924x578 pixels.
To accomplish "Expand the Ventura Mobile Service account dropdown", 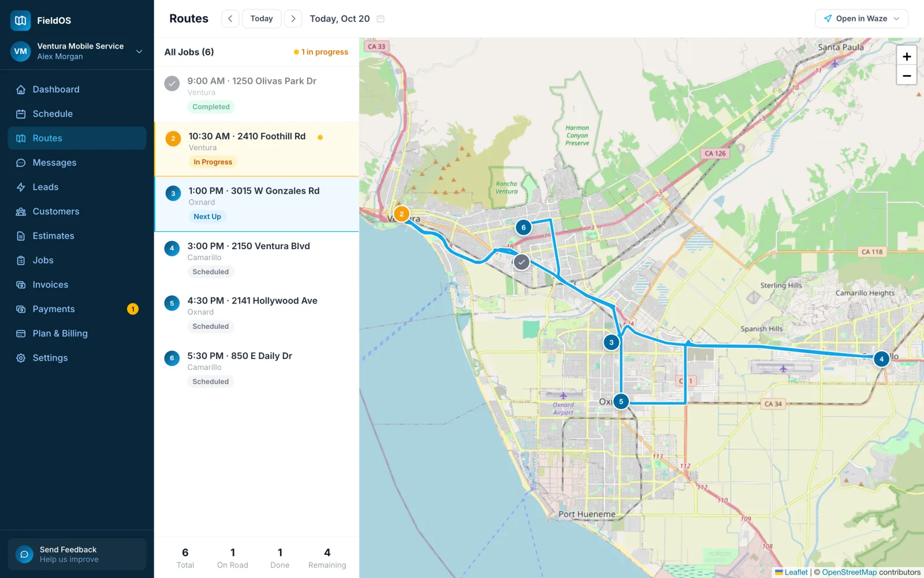I will [x=139, y=51].
